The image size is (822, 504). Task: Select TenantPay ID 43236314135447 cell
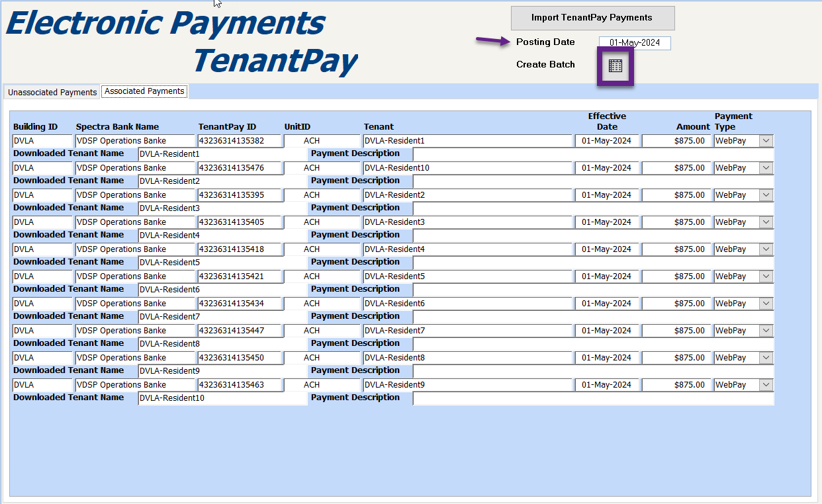click(x=240, y=331)
